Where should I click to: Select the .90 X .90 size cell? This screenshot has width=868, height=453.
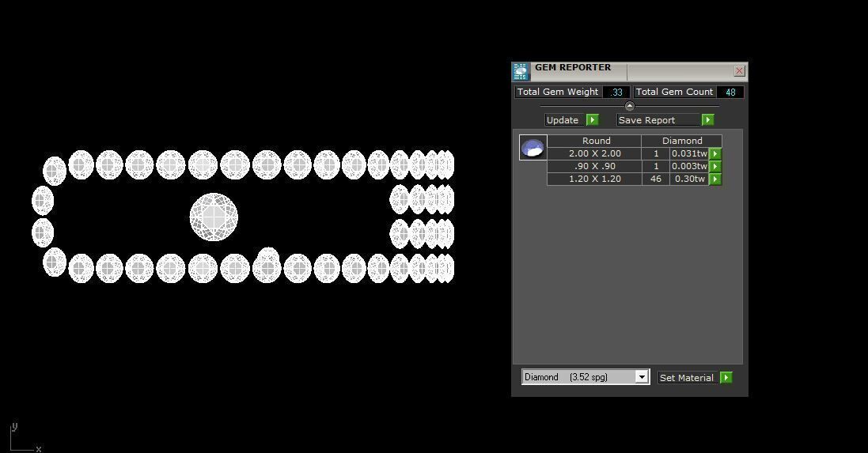coord(594,167)
